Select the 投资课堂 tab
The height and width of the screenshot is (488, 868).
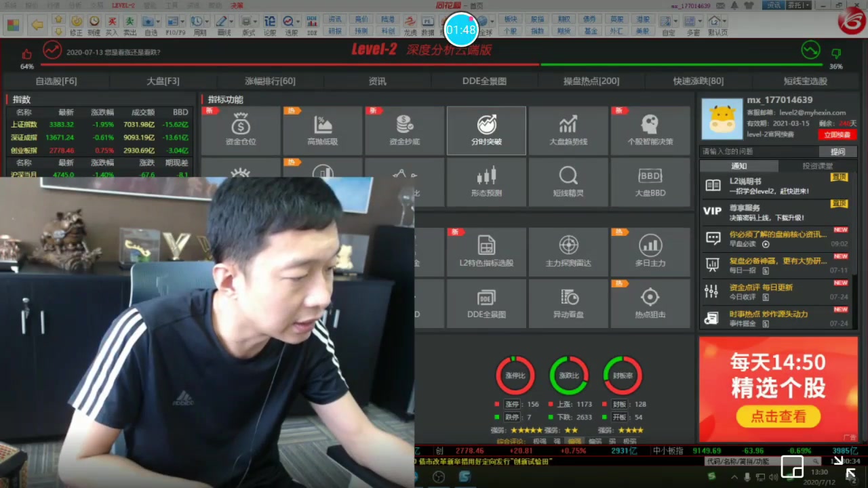tap(817, 166)
